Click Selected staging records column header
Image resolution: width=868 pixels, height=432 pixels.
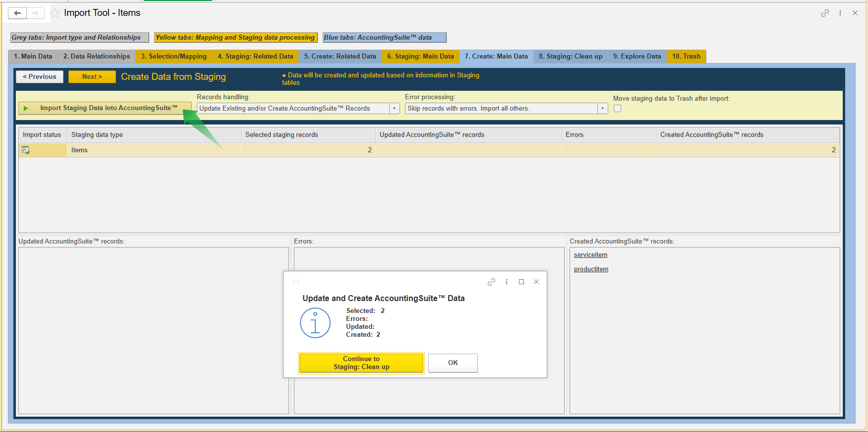pyautogui.click(x=308, y=135)
